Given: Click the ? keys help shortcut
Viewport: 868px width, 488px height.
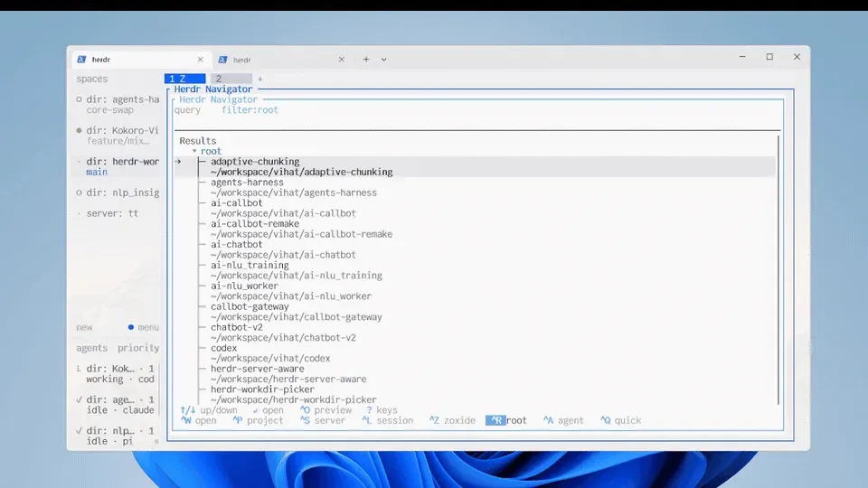Looking at the screenshot, I should [x=382, y=410].
